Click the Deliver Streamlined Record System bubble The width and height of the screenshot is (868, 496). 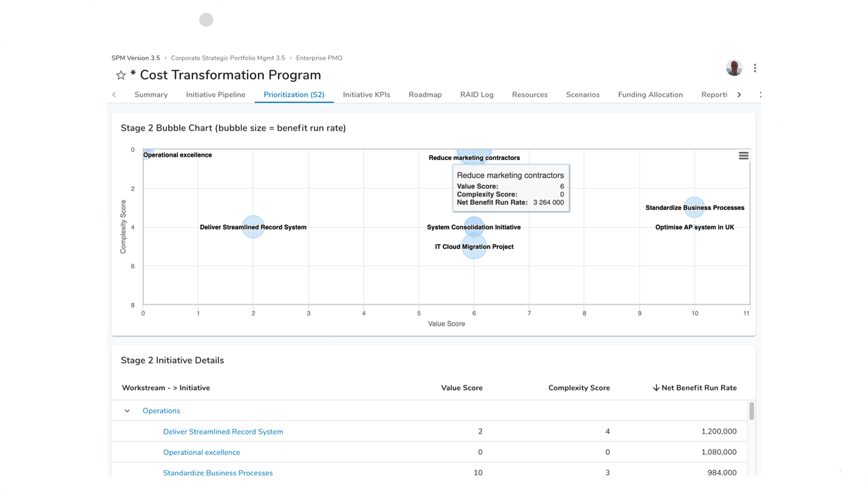253,227
